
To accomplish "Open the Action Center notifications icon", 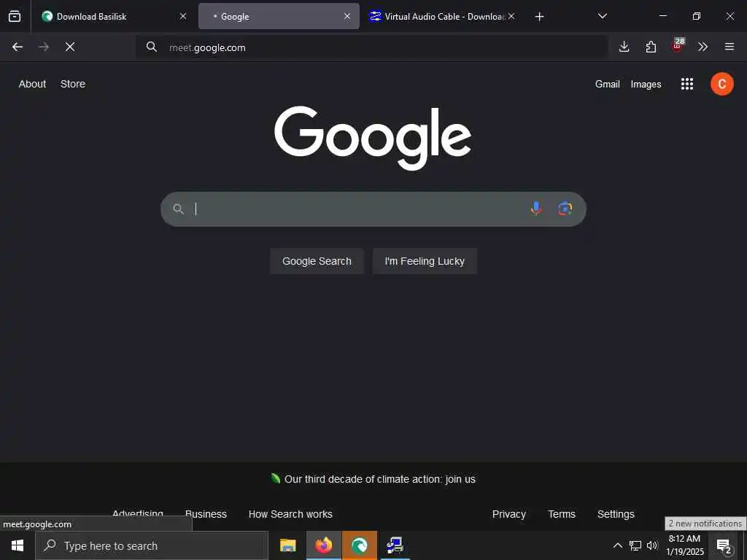I will (724, 545).
